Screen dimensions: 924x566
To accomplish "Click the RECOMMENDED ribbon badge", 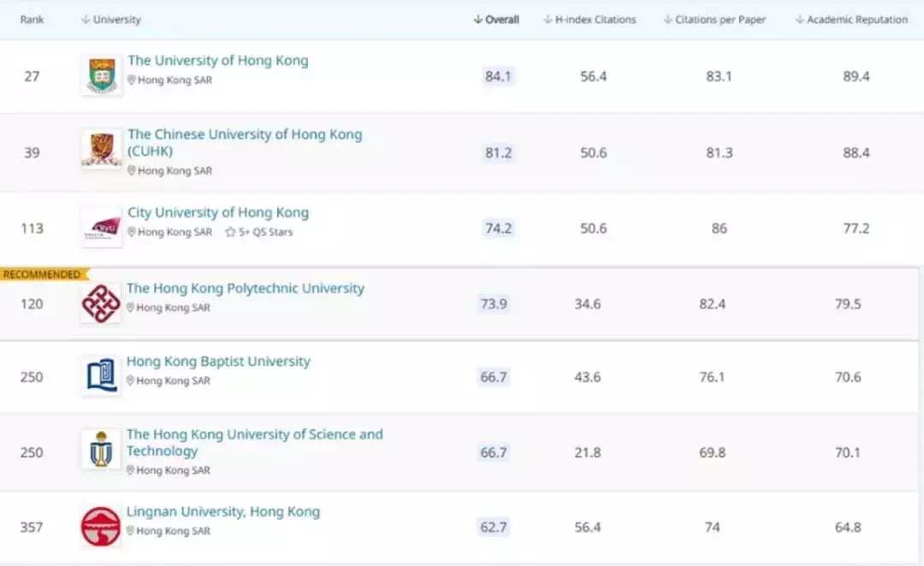I will [x=43, y=274].
